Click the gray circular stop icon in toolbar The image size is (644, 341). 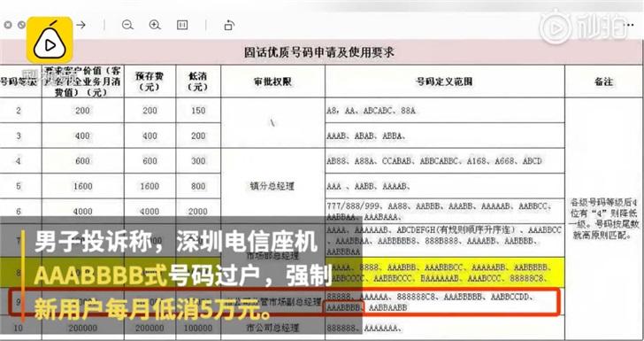pos(22,25)
